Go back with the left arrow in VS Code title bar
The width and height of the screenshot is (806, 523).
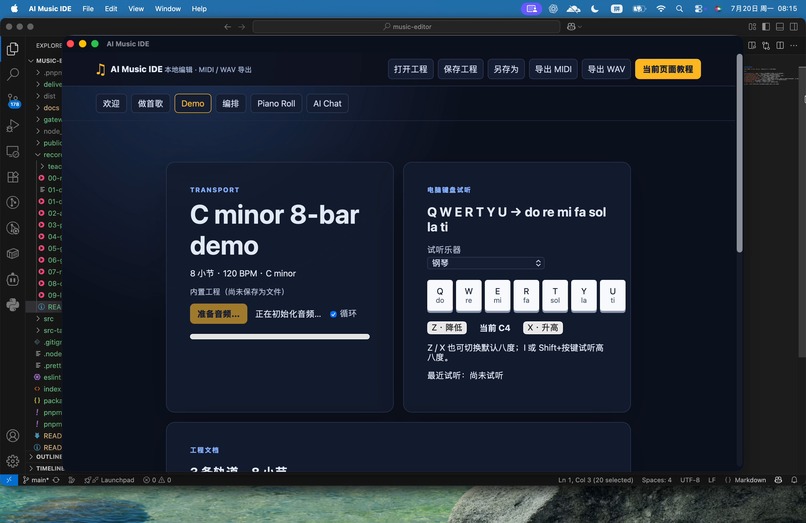point(228,26)
